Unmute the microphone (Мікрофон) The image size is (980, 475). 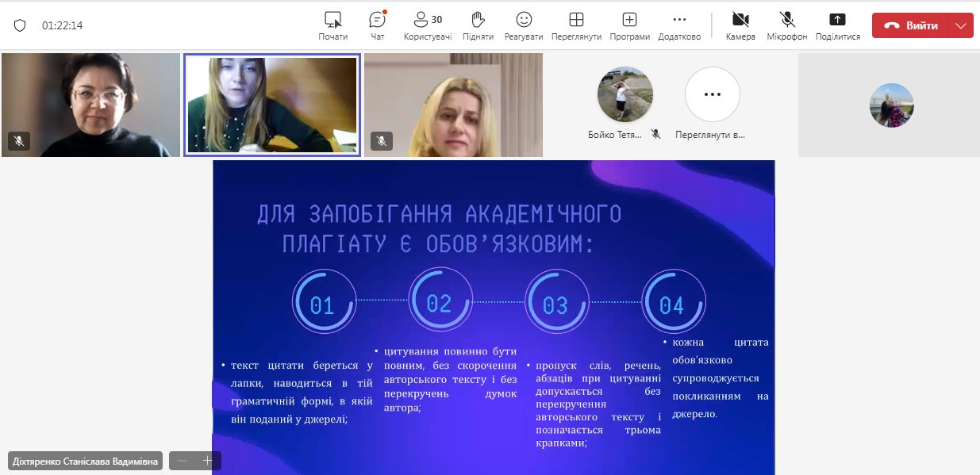click(787, 25)
